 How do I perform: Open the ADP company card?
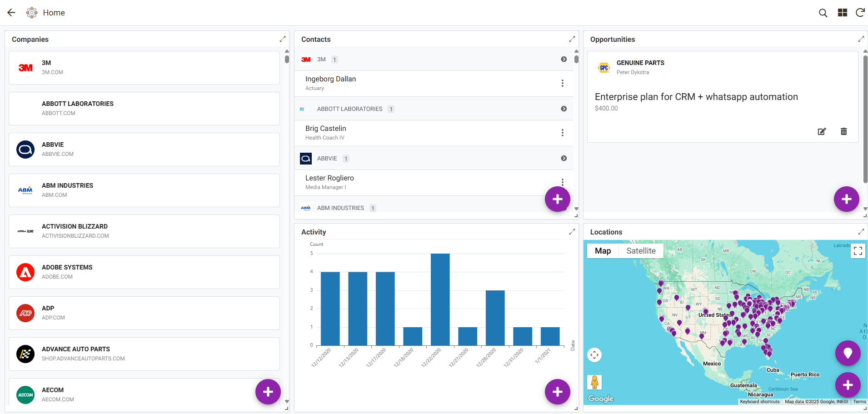tap(144, 313)
